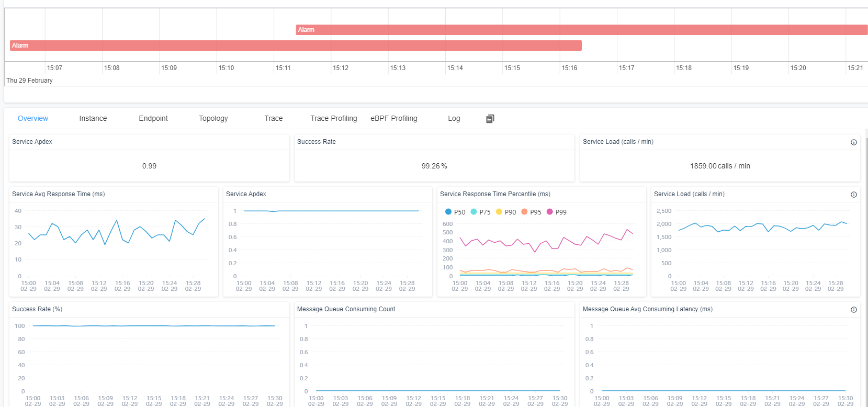
Task: Click the copy icon next to the Log tab
Action: [x=490, y=119]
